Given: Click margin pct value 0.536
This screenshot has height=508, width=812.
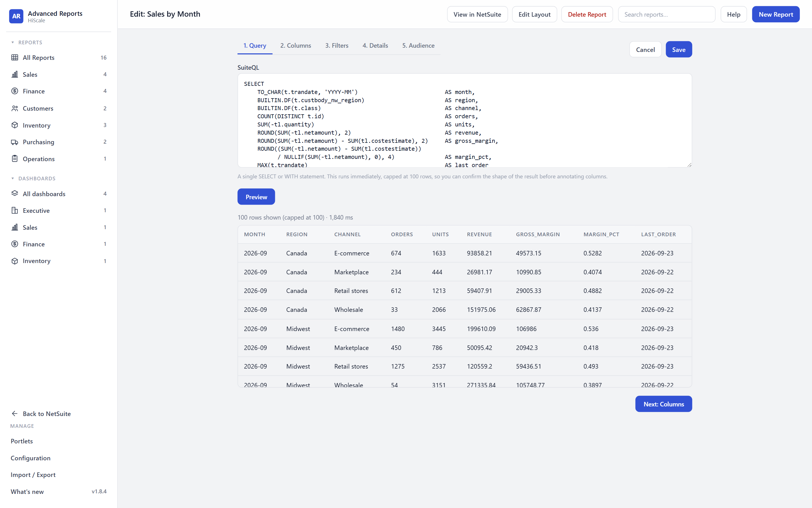Looking at the screenshot, I should click(x=591, y=329).
